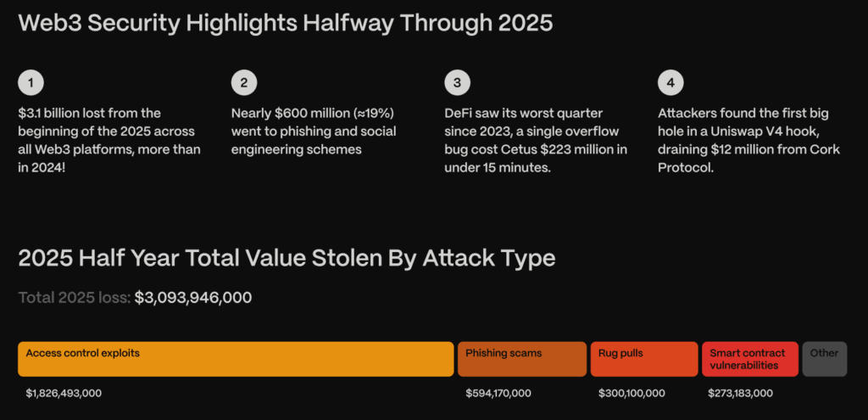Screen dimensions: 868x420
Task: Click the phishing and social engineering paragraph
Action: (x=314, y=131)
